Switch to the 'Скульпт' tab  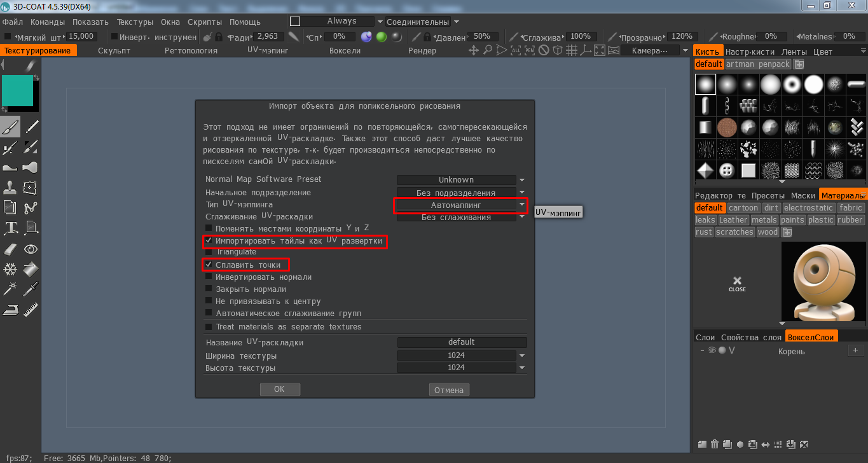tap(114, 50)
